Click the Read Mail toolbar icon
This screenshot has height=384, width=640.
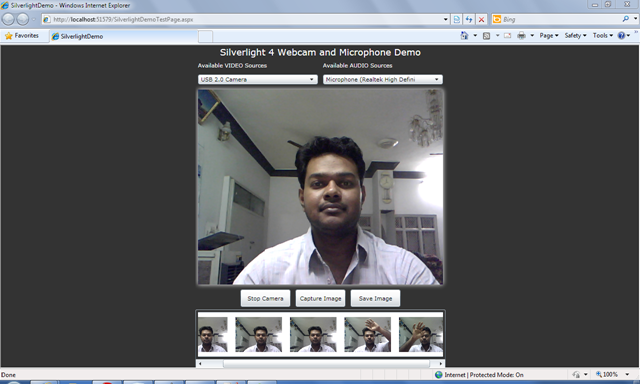coord(507,36)
